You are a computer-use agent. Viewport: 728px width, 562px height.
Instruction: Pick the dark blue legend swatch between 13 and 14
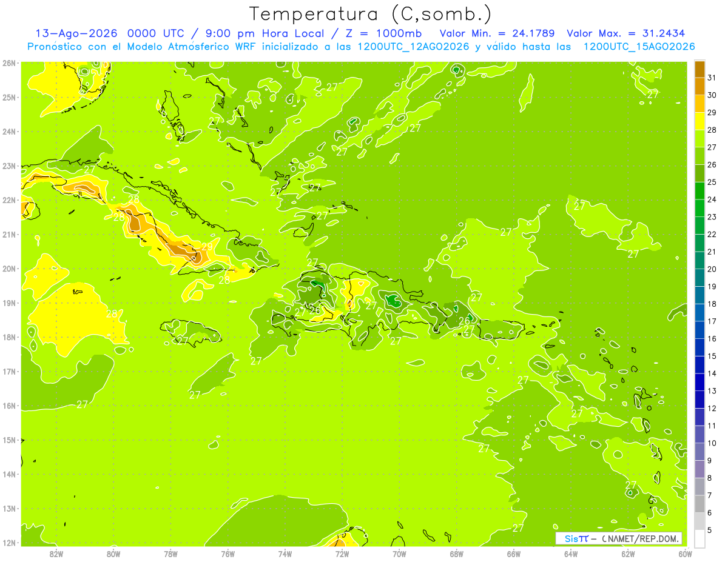[699, 382]
